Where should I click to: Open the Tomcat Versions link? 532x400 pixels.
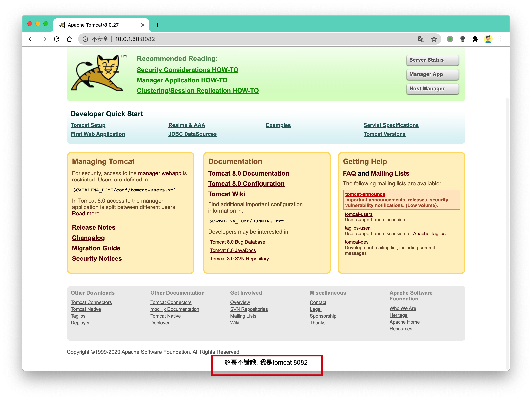pos(384,134)
